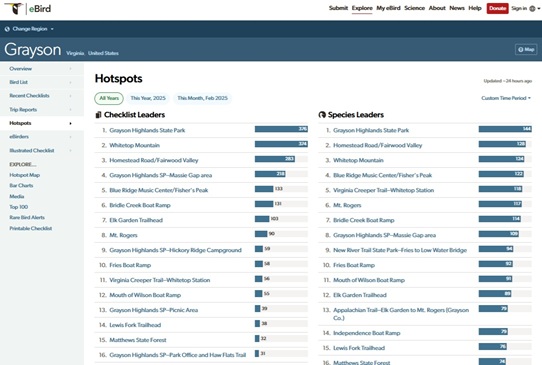Select Bird List in the sidebar
Viewport: 542px width, 365px height.
tap(19, 82)
